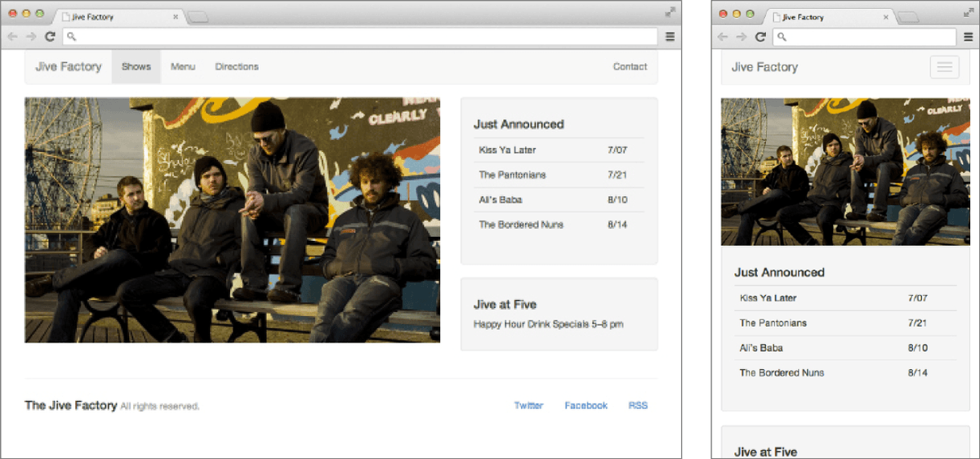
Task: Close the Jive Factory tab in the right browser
Action: (886, 16)
